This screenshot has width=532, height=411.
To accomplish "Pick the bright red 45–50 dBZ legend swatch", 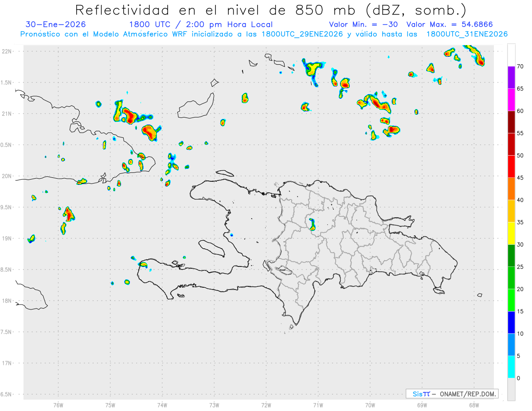I will tap(511, 166).
